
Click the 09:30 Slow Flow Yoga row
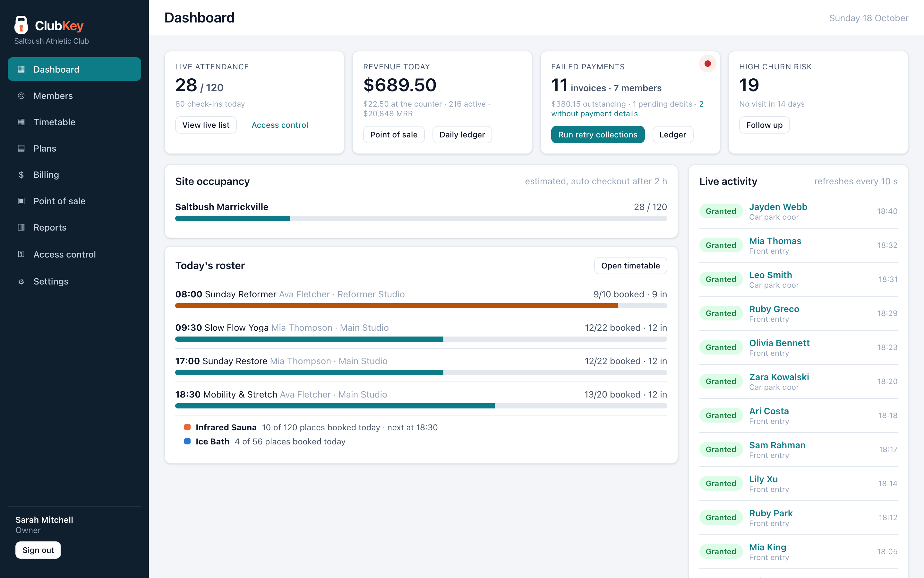click(421, 332)
